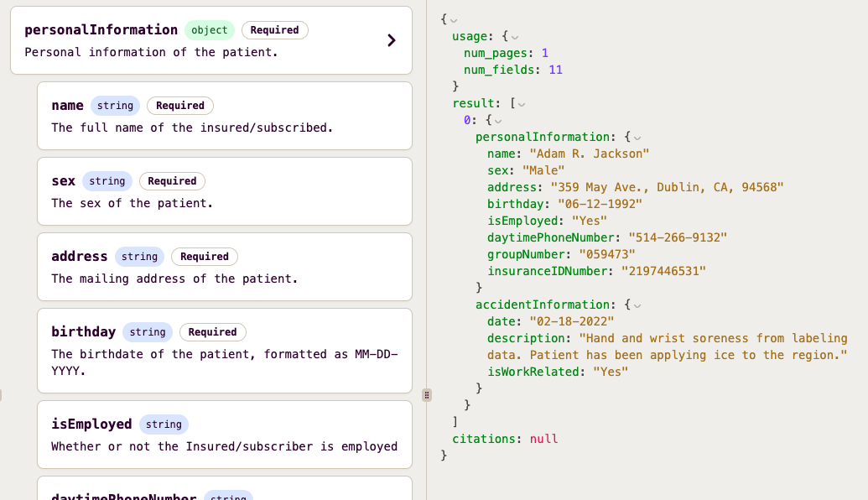Click the isEmployed value "Yes"

pyautogui.click(x=589, y=221)
